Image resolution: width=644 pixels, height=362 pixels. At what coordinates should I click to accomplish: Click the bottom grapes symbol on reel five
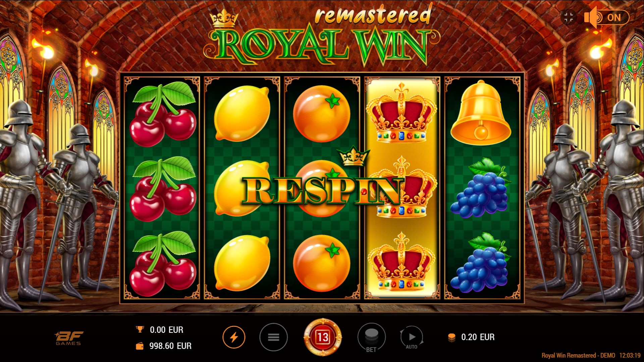pos(480,262)
